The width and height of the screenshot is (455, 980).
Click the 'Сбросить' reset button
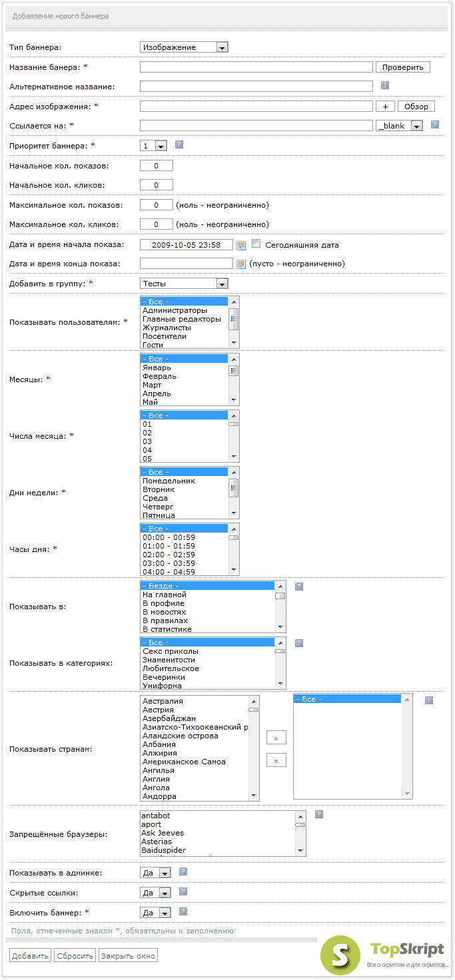pos(75,955)
